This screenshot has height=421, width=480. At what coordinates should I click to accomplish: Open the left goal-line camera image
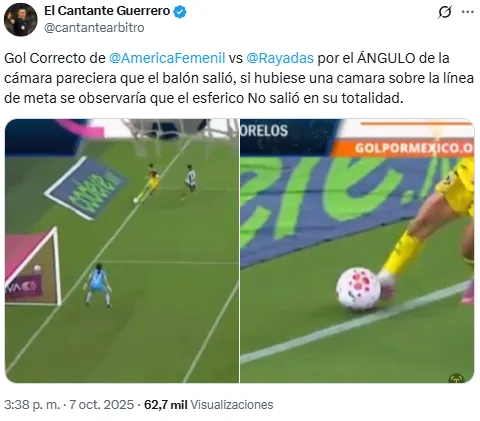tap(122, 251)
